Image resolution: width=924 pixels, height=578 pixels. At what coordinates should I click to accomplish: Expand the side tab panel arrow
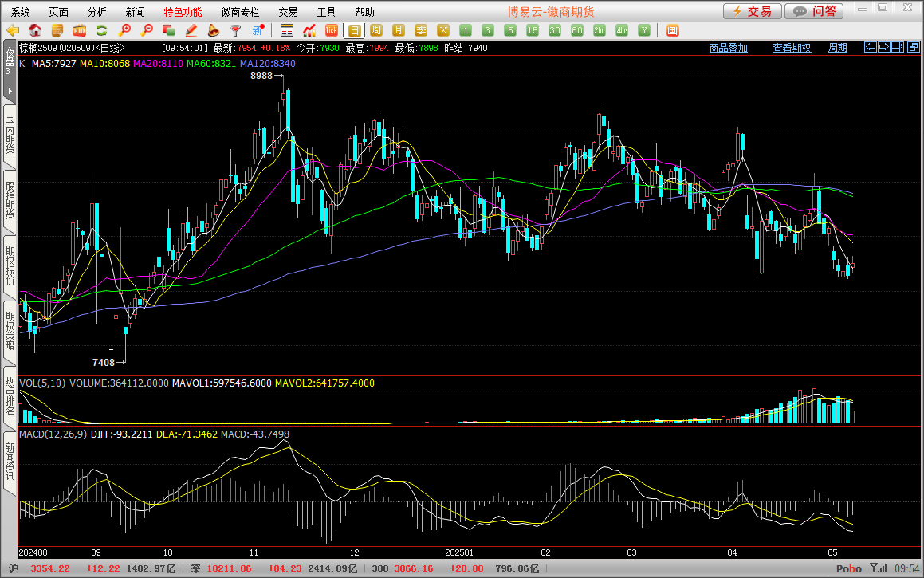click(10, 92)
